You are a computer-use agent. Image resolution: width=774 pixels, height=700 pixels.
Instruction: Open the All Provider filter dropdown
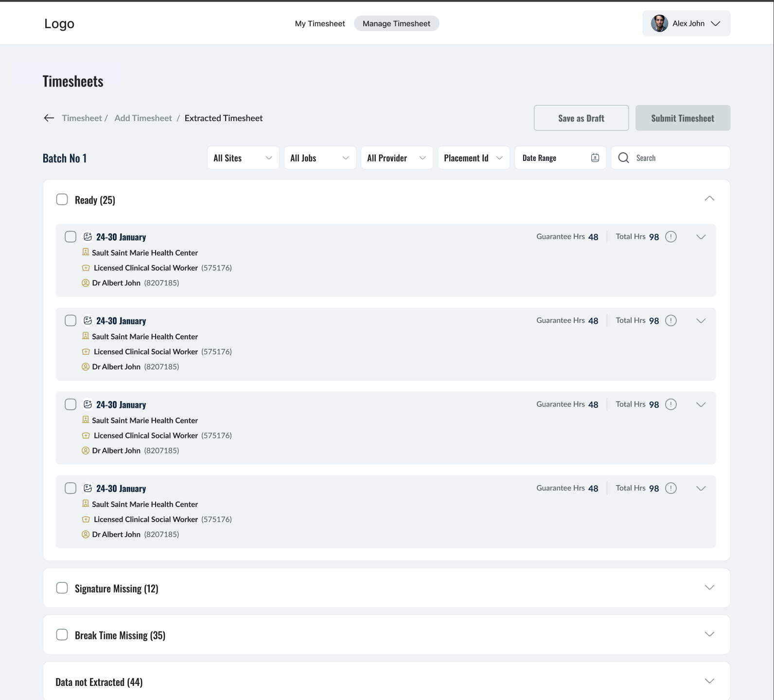click(x=397, y=158)
